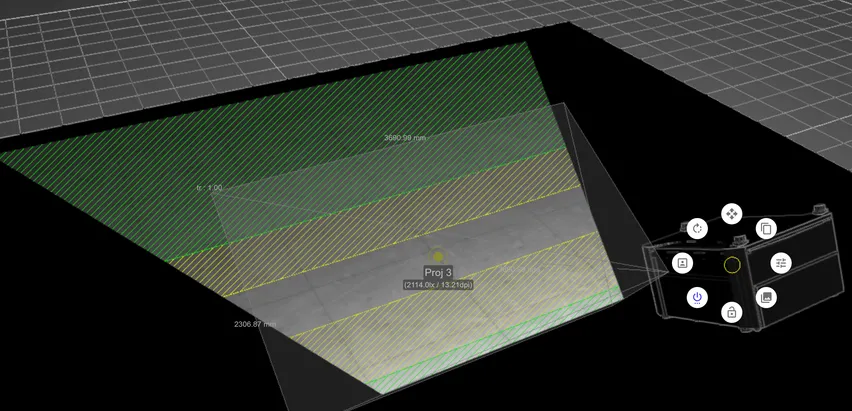Select the "Proj 3" label

click(438, 272)
